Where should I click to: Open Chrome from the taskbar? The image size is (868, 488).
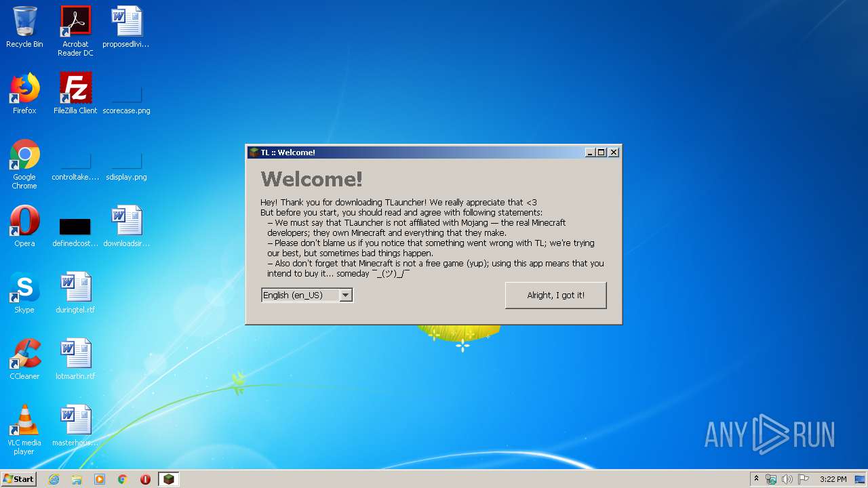[123, 479]
